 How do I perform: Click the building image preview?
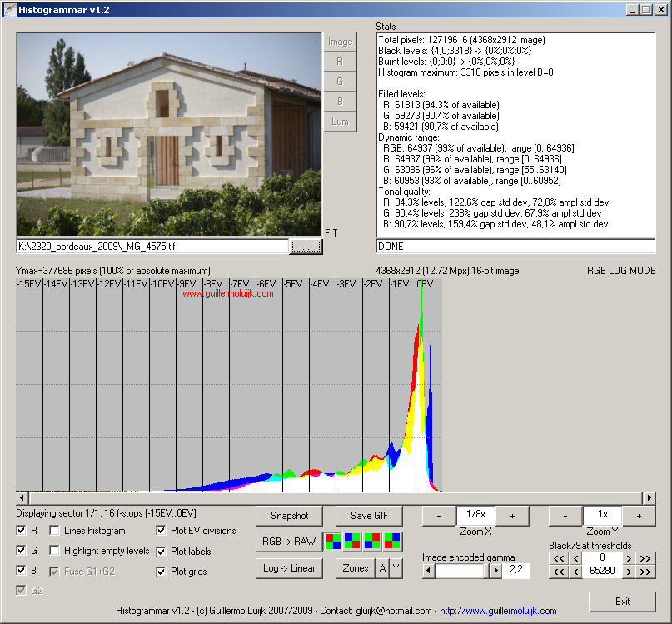click(169, 134)
